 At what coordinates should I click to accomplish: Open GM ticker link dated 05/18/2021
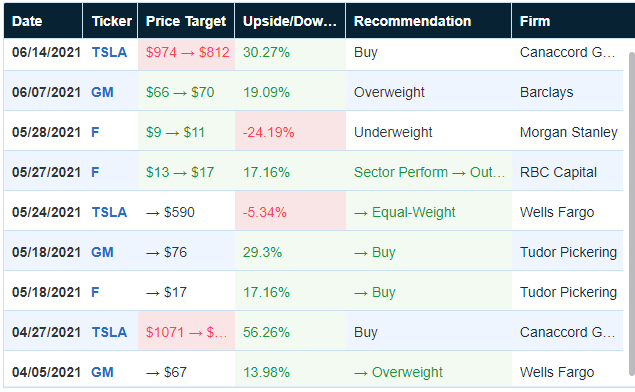pyautogui.click(x=102, y=252)
